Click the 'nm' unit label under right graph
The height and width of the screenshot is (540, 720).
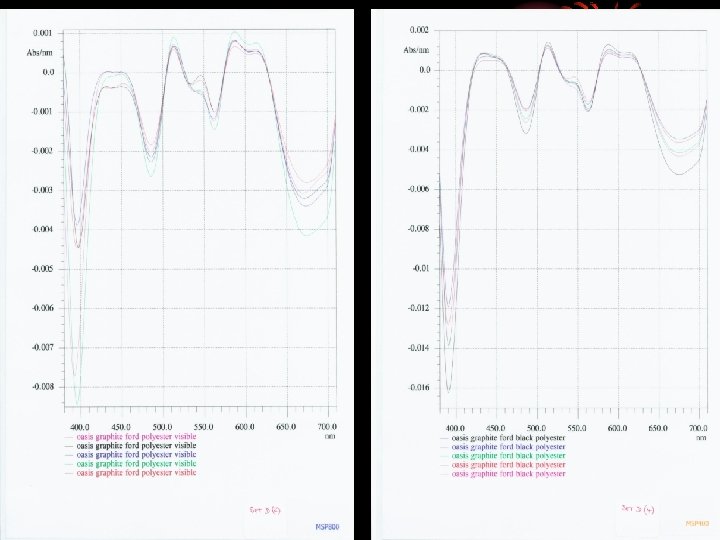[701, 438]
